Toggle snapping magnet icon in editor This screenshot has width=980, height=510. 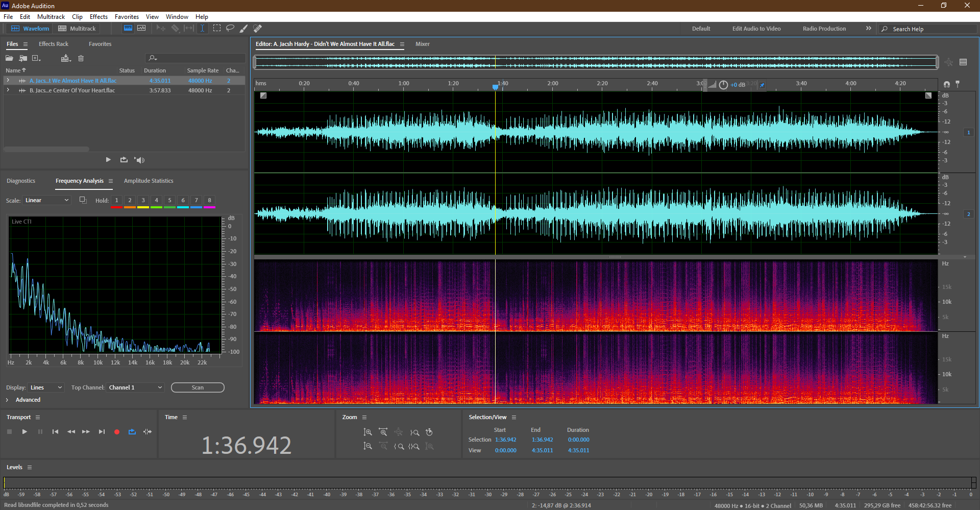click(947, 84)
